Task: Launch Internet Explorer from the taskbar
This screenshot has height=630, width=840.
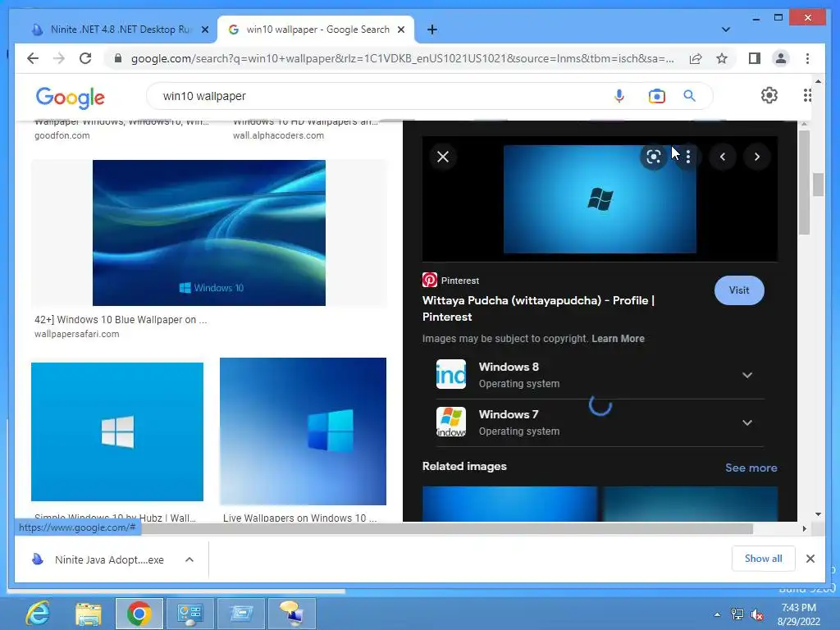Action: (39, 614)
